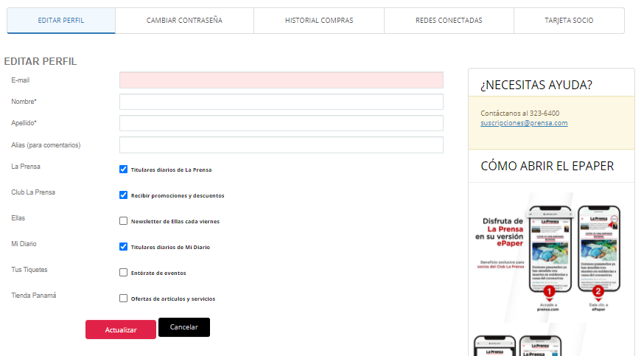Image resolution: width=644 pixels, height=356 pixels.
Task: Click the 'EDITAR PERFIL' form heading
Action: tap(41, 62)
